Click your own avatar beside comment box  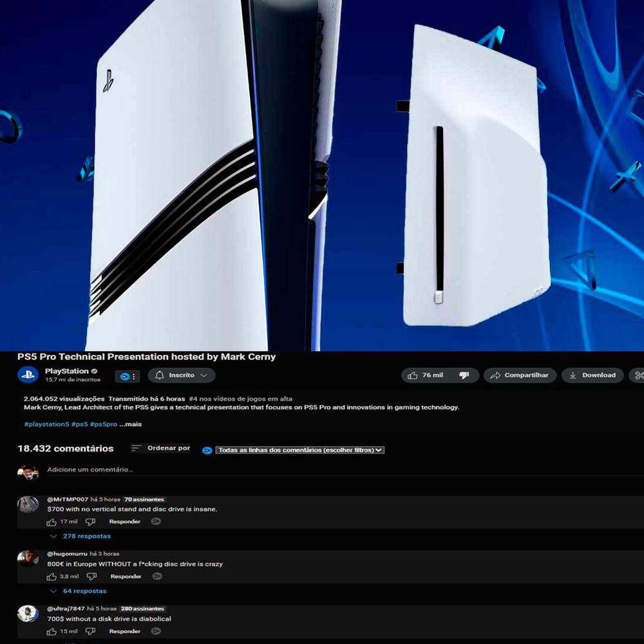(x=28, y=473)
